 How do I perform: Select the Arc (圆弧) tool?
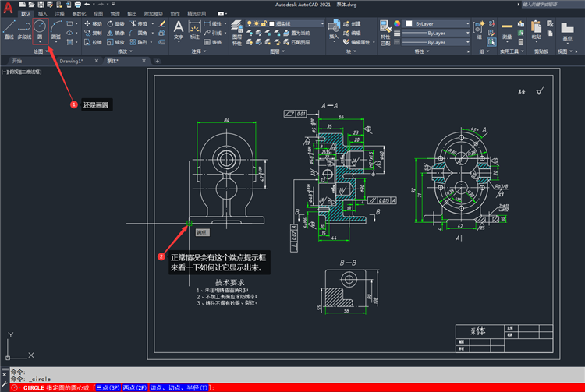coord(56,30)
